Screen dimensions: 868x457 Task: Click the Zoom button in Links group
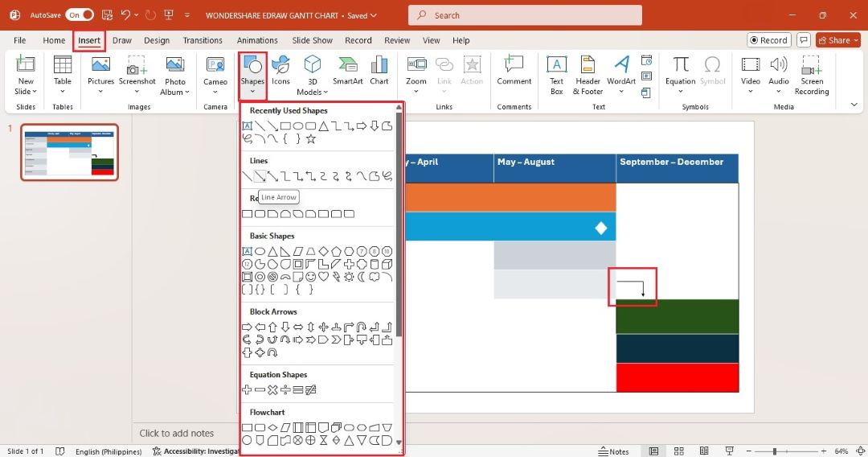click(416, 76)
